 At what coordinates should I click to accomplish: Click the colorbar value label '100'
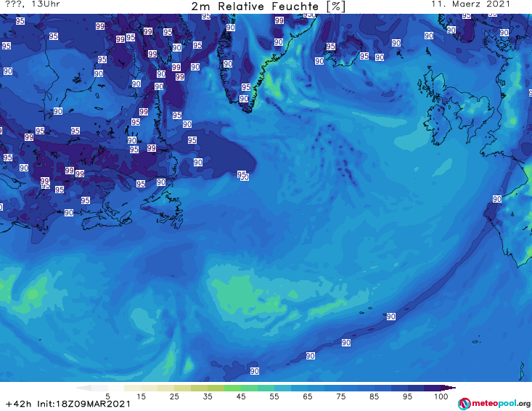coord(441,396)
